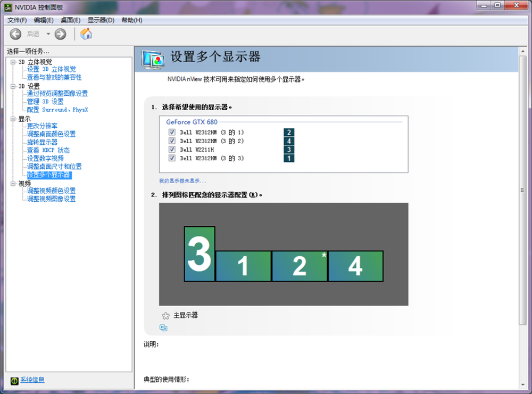Open the Home icon in the toolbar

click(x=86, y=34)
